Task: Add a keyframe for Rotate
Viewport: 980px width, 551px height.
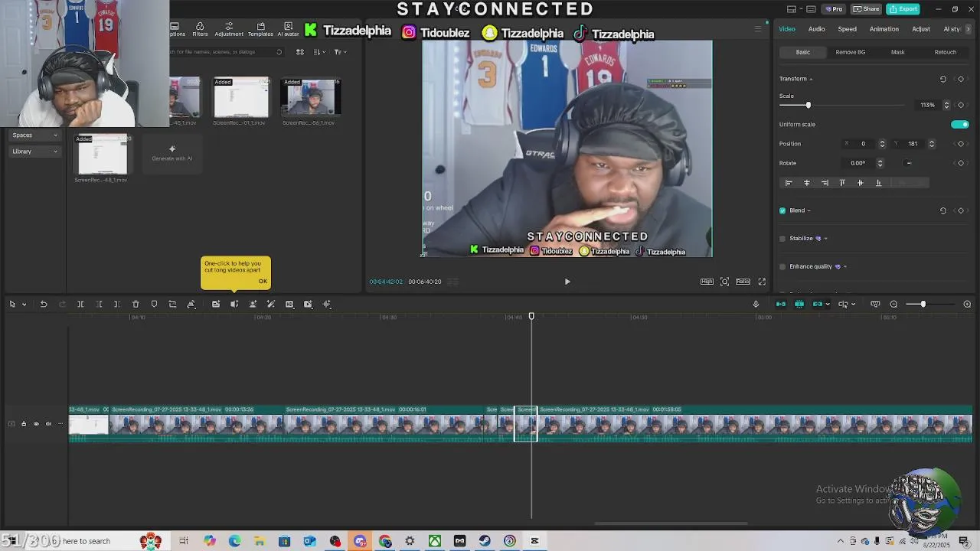Action: (961, 163)
